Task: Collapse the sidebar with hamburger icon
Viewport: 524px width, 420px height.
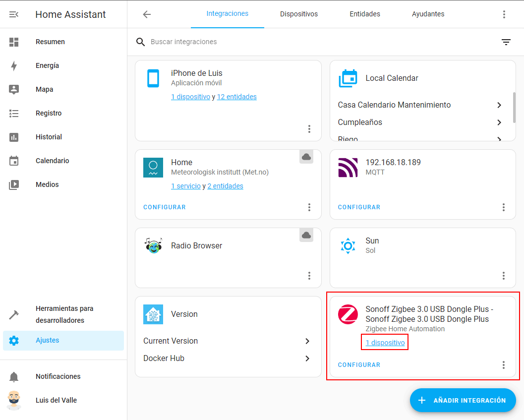Action: pos(14,14)
